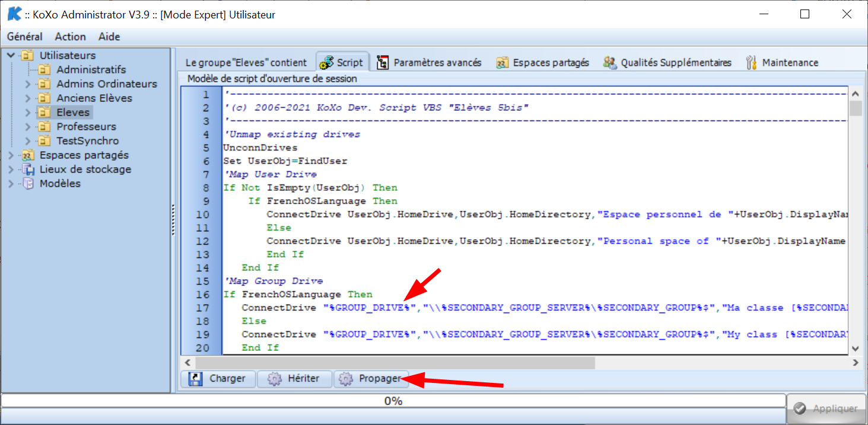Click the left panel splitter grip handle
The width and height of the screenshot is (868, 425).
(x=173, y=220)
